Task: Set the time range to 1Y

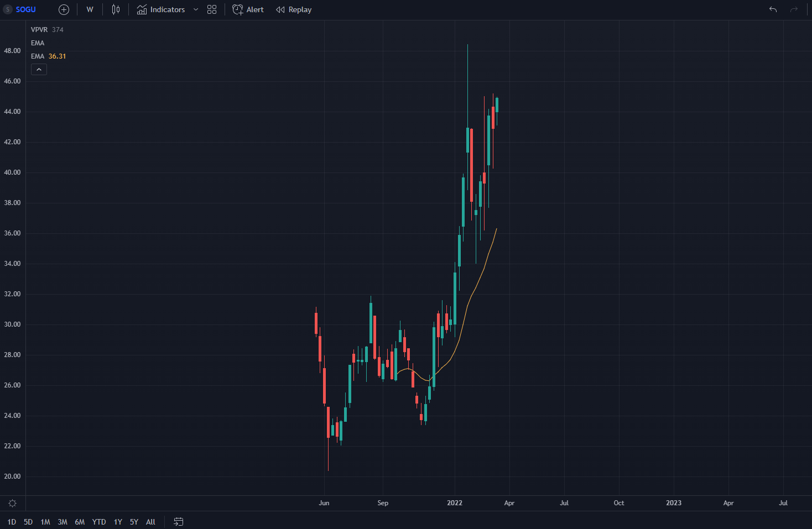Action: click(x=118, y=522)
